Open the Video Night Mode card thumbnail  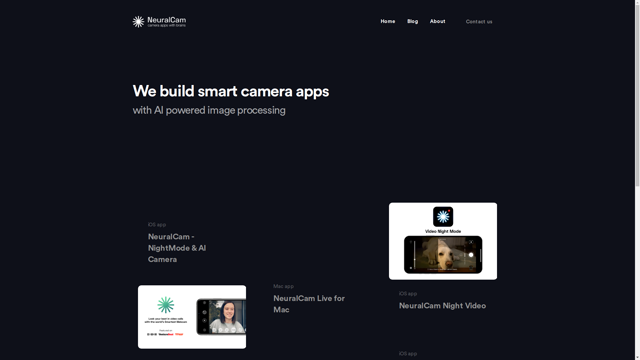[x=443, y=241]
